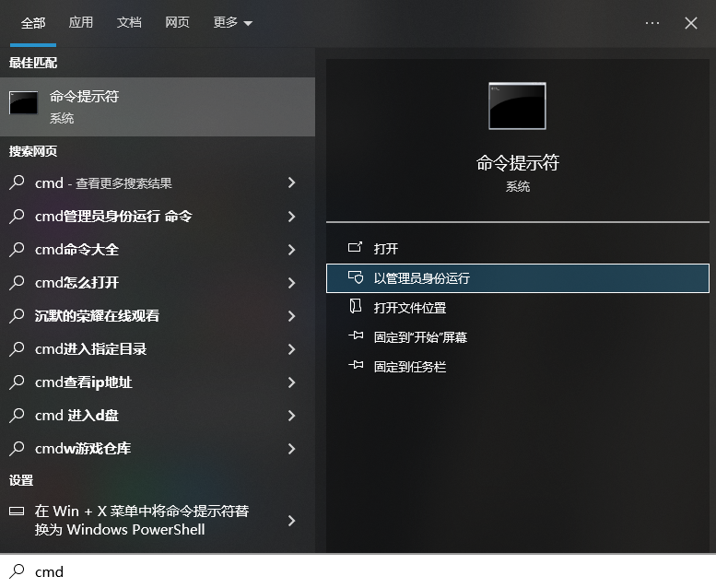Click the settings icon beside Win + X entry
This screenshot has width=716, height=588.
point(17,511)
